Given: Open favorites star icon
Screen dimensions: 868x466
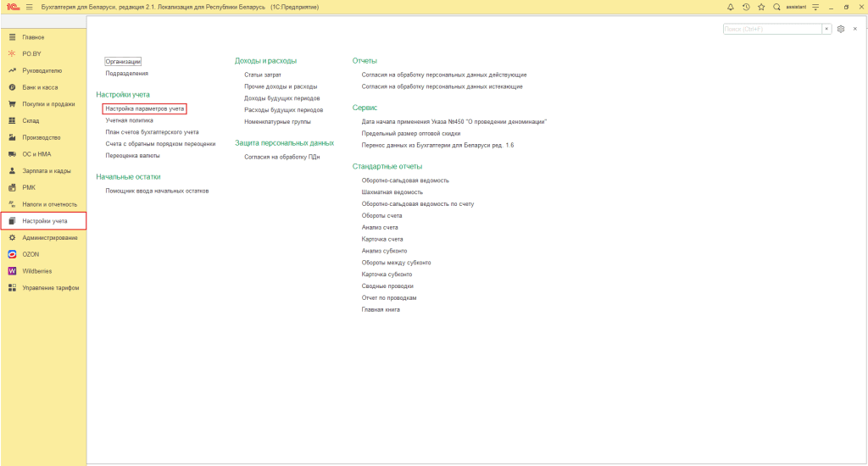Looking at the screenshot, I should coord(761,7).
